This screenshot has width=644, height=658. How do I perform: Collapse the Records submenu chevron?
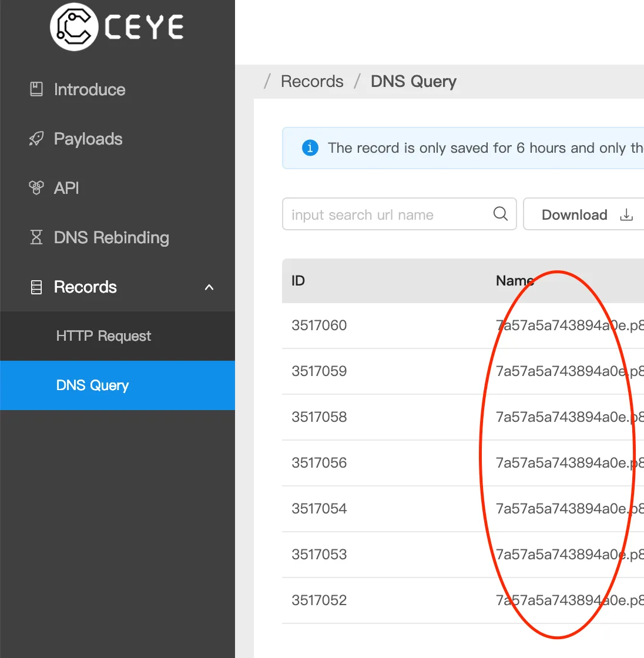click(209, 287)
